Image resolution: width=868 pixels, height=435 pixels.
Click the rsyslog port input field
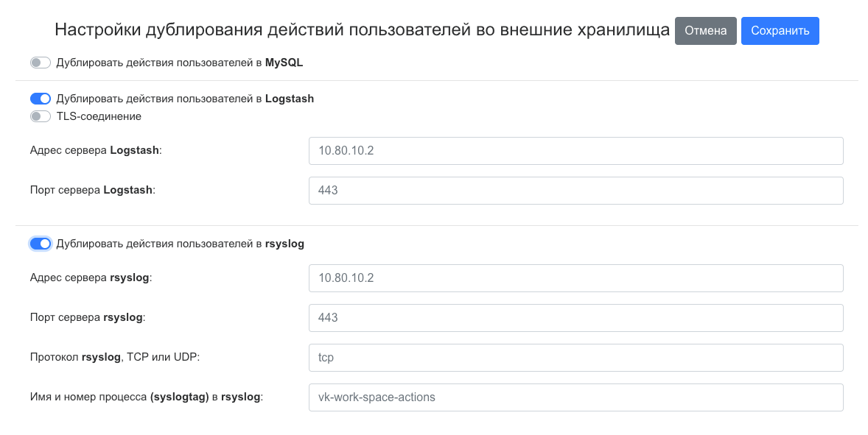[575, 318]
